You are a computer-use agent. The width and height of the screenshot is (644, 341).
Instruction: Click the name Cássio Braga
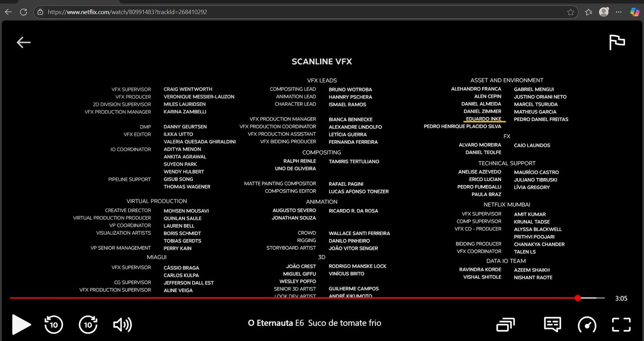[181, 268]
